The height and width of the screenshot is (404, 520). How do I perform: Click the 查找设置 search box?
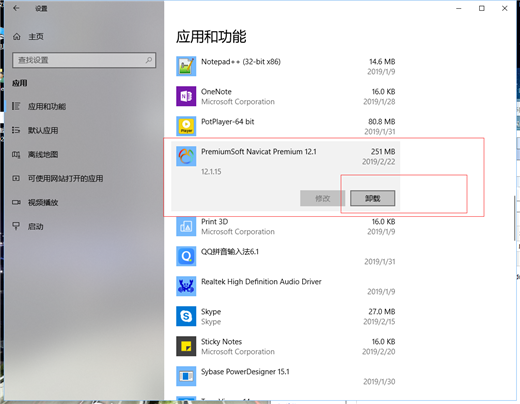[84, 60]
